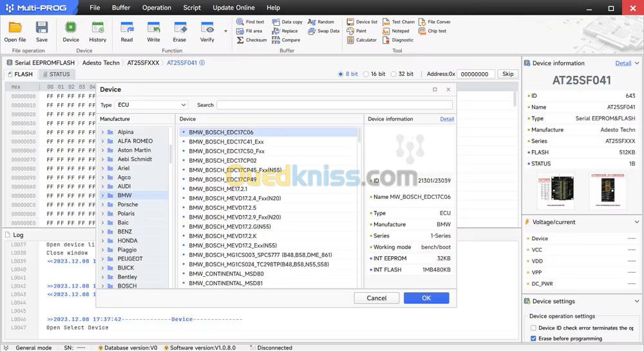Click the Cancel button in dialog
This screenshot has width=644, height=352.
pyautogui.click(x=377, y=298)
